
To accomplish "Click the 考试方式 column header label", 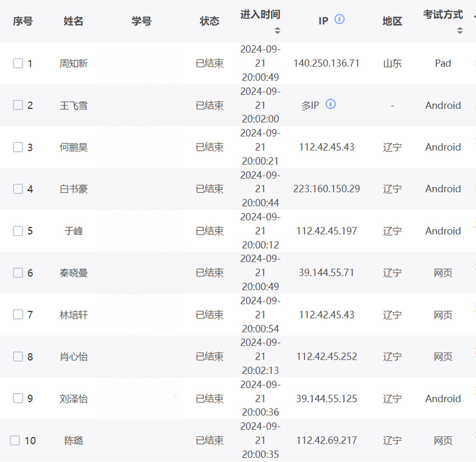I will click(443, 14).
